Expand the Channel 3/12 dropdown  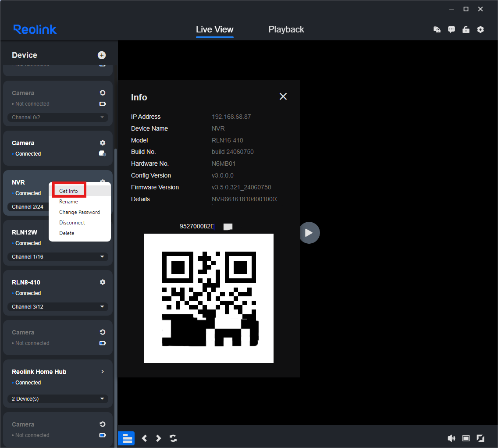58,307
